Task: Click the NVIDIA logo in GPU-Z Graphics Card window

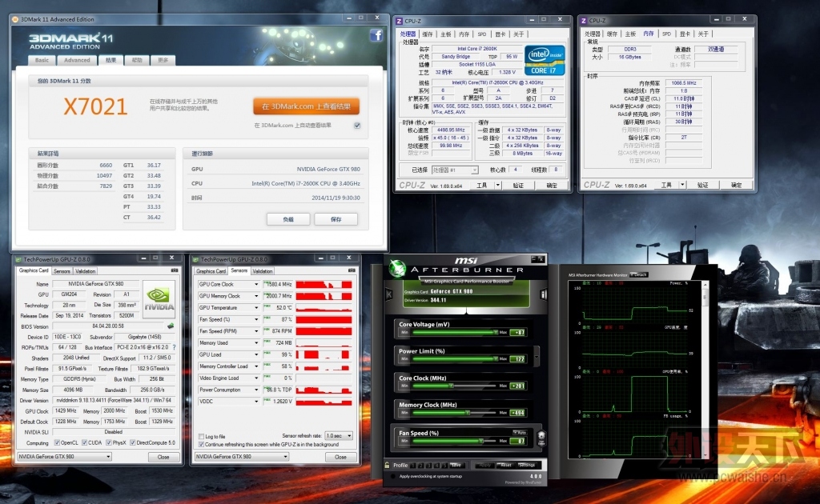Action: point(159,300)
